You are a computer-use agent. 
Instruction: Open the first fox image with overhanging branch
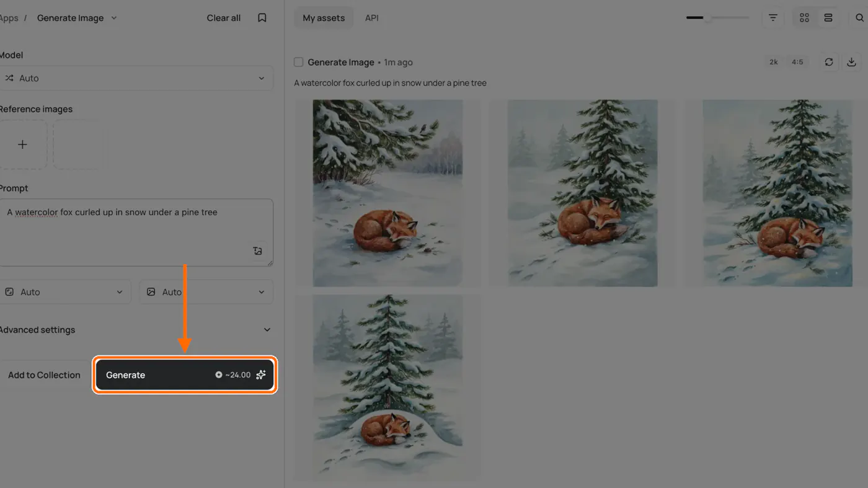(387, 193)
